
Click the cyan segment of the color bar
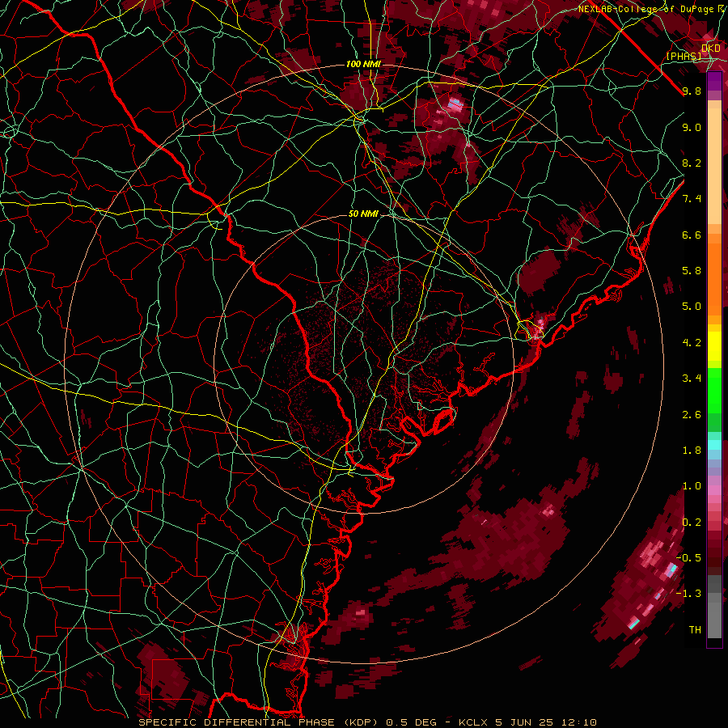(x=714, y=445)
